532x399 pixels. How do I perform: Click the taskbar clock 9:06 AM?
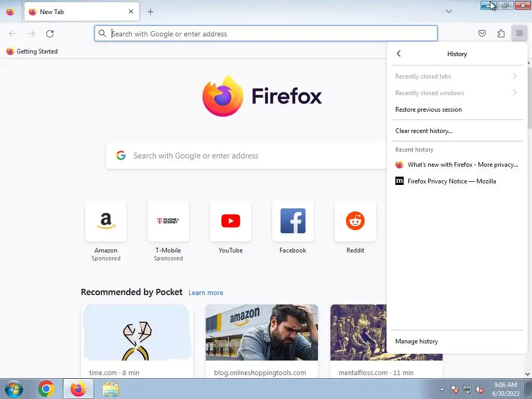coord(506,389)
